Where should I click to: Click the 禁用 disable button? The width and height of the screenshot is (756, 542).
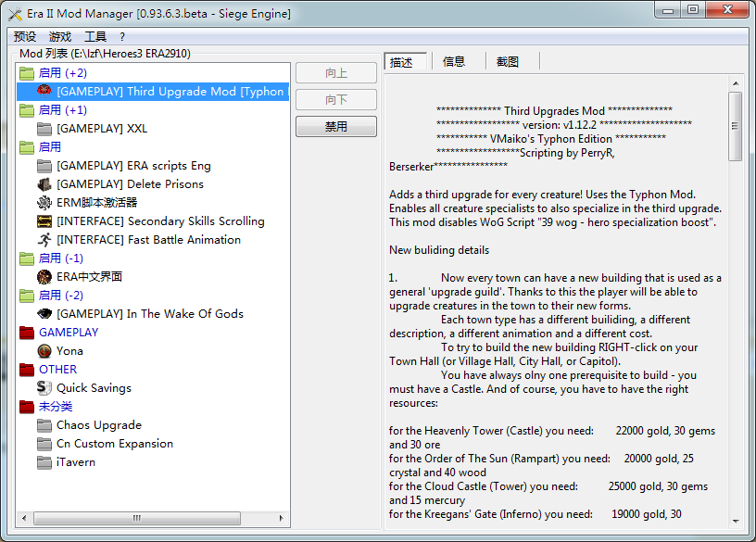[x=336, y=127]
